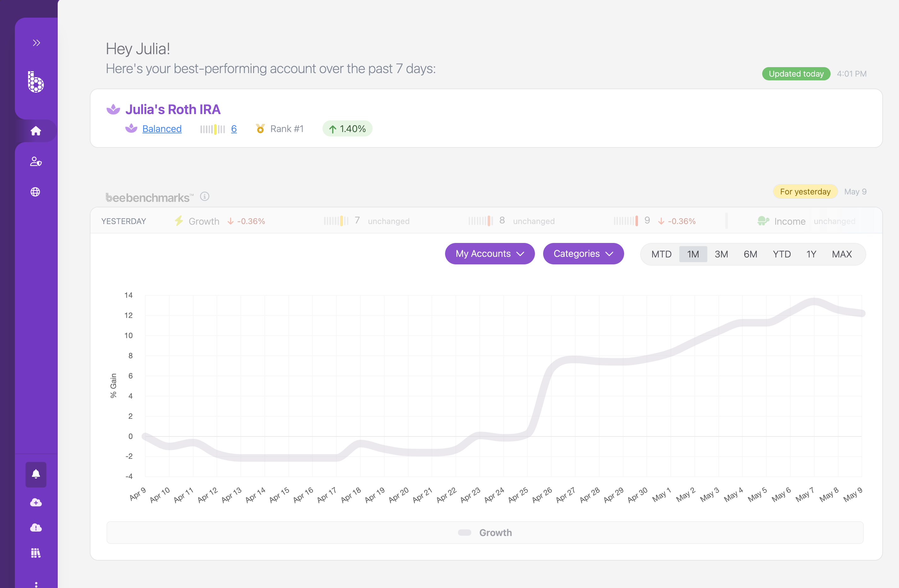Viewport: 899px width, 588px height.
Task: Click beebenchmarks info icon
Action: click(205, 196)
